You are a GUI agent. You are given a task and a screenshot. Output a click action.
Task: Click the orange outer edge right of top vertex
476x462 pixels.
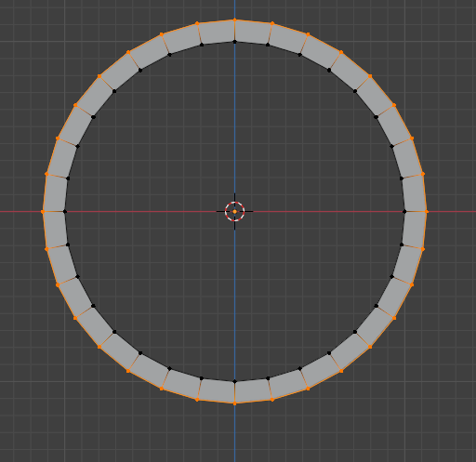[254, 21]
